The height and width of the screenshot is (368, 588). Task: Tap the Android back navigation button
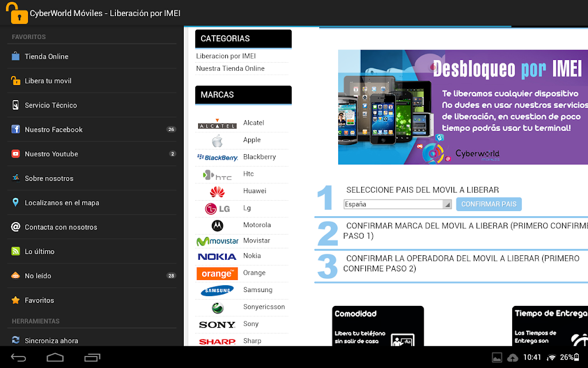point(18,358)
